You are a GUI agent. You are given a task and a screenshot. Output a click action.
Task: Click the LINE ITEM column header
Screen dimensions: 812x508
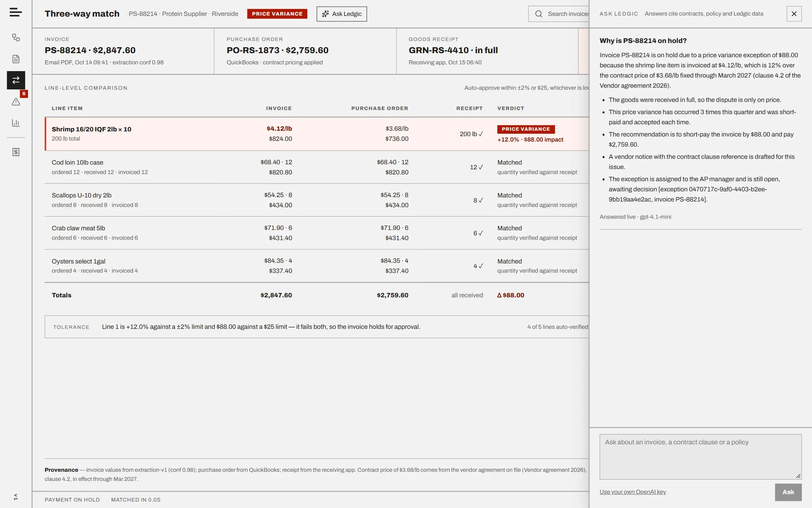67,108
